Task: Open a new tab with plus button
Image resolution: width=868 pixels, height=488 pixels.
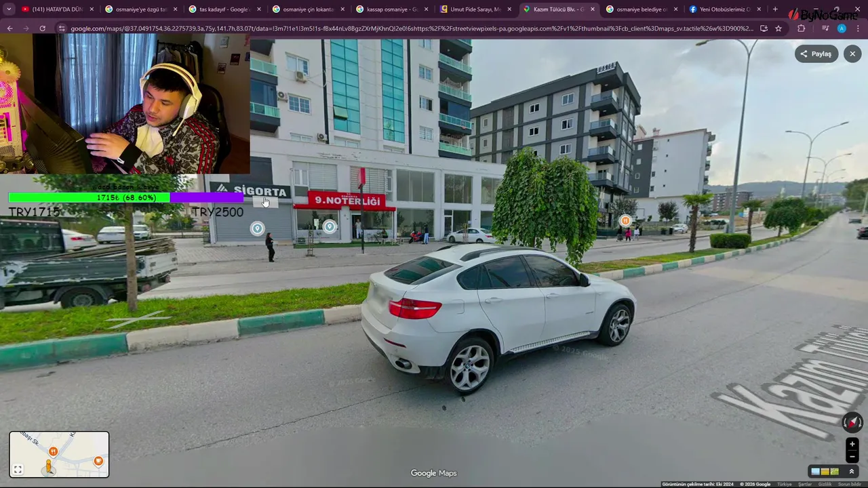Action: [x=775, y=9]
